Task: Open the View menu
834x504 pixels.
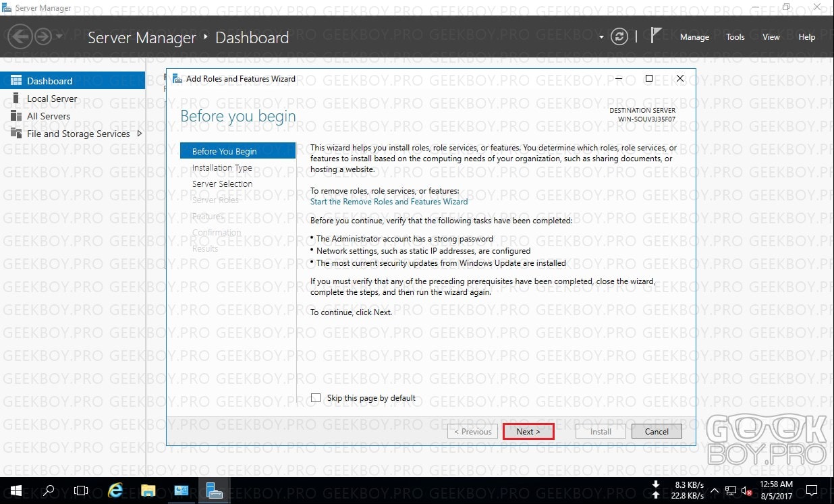Action: point(771,37)
